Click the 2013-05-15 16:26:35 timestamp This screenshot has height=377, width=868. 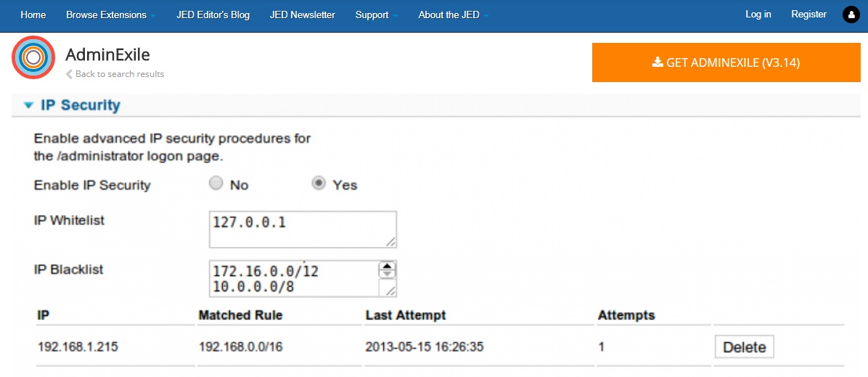pyautogui.click(x=425, y=347)
